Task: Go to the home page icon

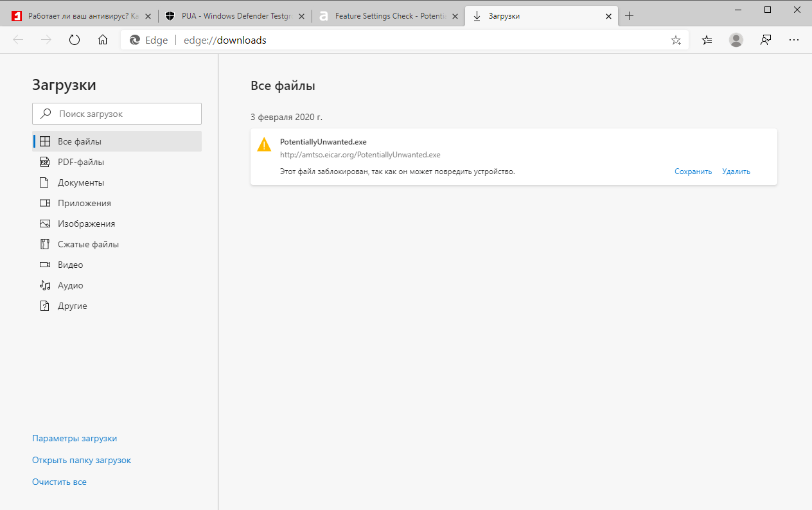Action: coord(103,40)
